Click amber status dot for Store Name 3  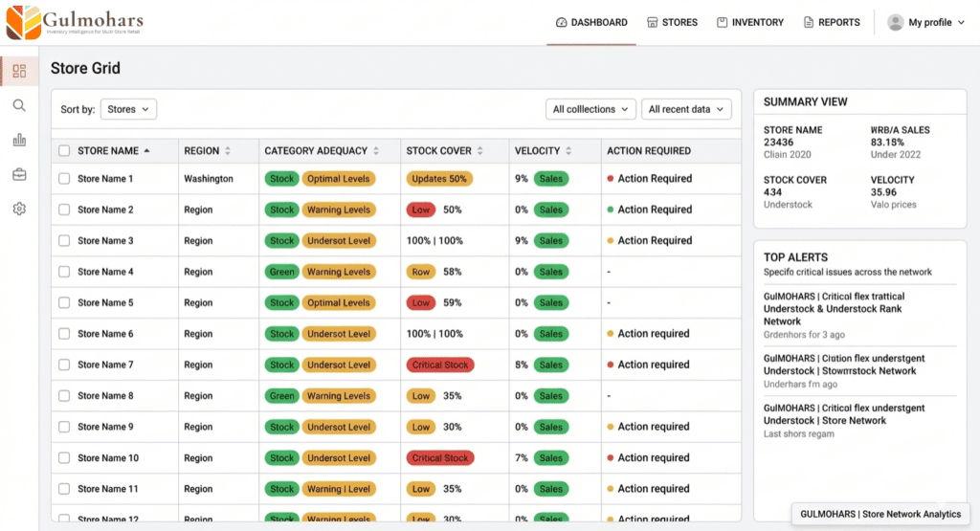[x=610, y=240]
